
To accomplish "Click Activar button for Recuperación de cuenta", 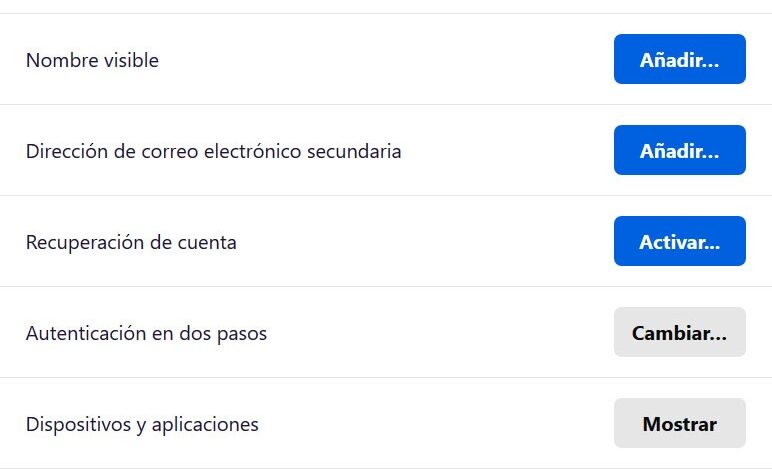I will [x=679, y=242].
